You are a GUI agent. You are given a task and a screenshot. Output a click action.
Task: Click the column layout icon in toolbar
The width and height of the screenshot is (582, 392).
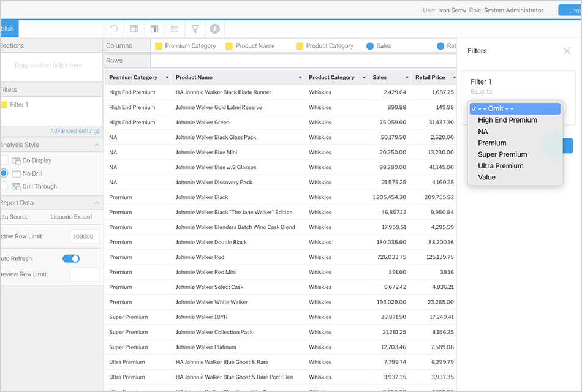(x=154, y=29)
